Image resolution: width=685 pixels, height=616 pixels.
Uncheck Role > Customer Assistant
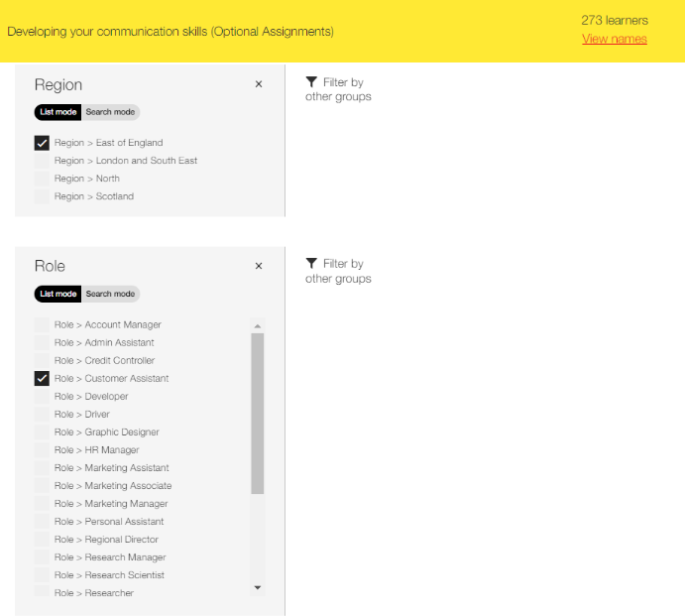pos(42,379)
